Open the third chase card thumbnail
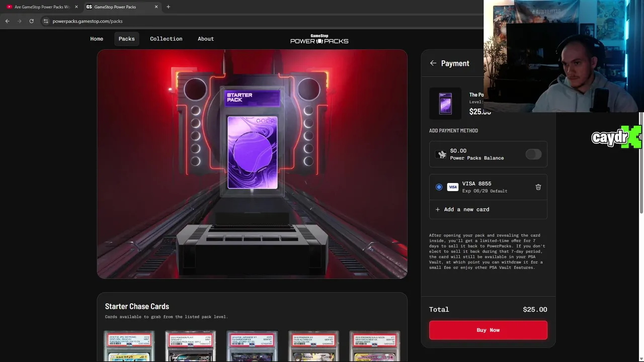Viewport: 644px width, 362px height. coord(252,346)
